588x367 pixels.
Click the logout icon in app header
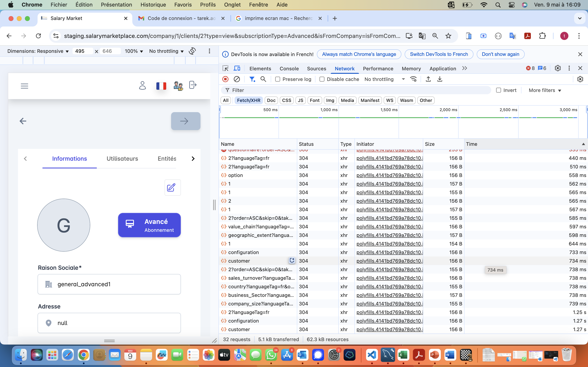point(193,85)
